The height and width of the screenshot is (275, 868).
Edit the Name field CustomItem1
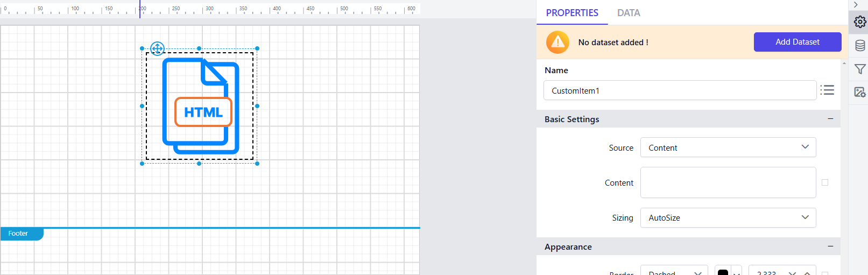tap(680, 90)
